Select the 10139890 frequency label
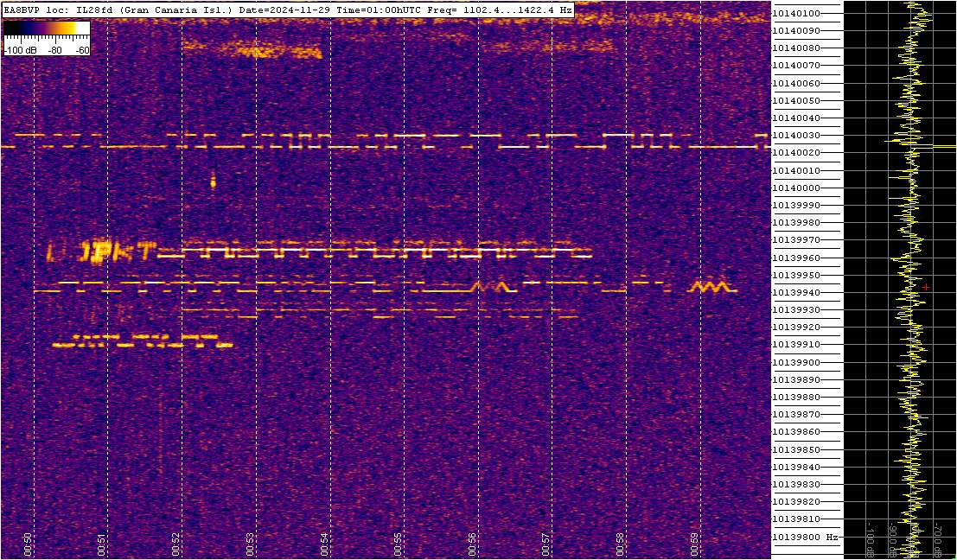Image resolution: width=957 pixels, height=560 pixels. 794,379
